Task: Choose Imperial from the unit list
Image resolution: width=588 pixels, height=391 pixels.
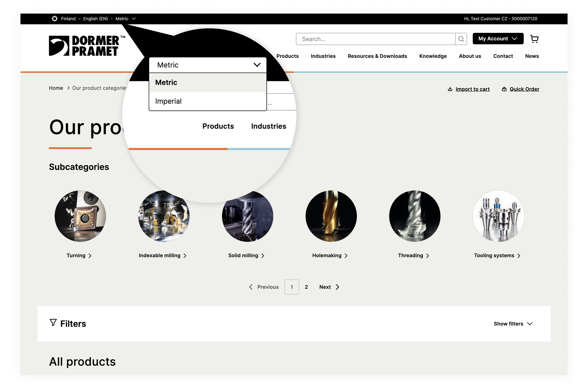Action: (207, 101)
